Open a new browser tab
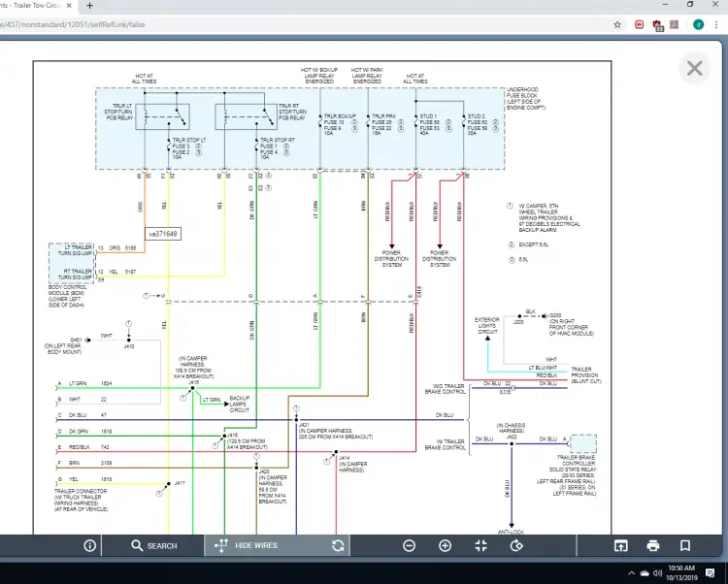728x584 pixels. tap(90, 6)
